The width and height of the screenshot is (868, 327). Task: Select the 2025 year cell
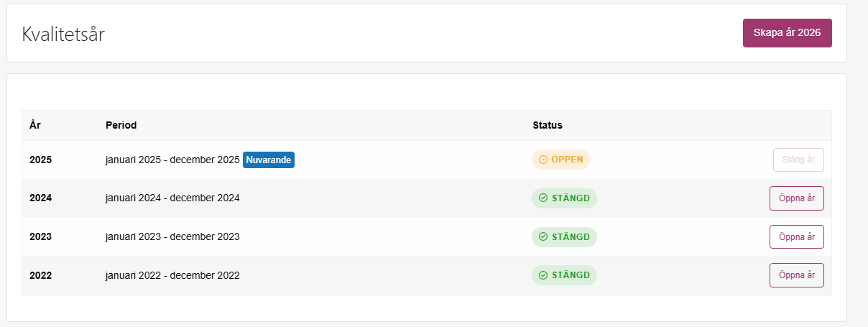41,160
